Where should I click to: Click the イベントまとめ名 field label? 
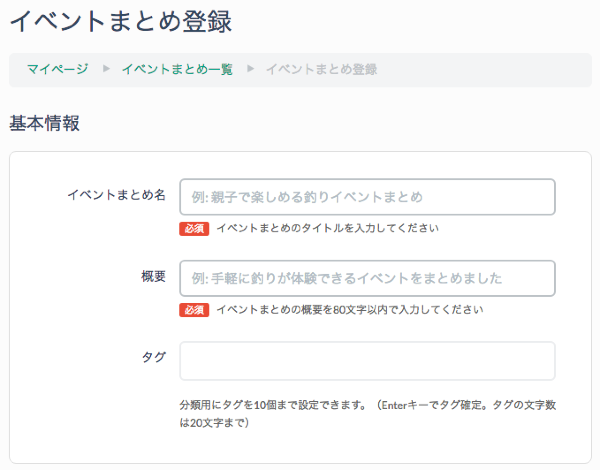[116, 195]
